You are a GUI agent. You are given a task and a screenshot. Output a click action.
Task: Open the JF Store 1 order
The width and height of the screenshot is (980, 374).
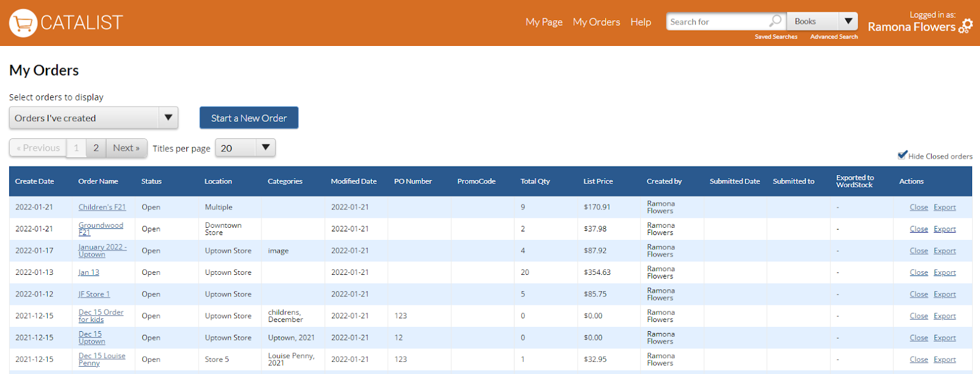point(94,294)
